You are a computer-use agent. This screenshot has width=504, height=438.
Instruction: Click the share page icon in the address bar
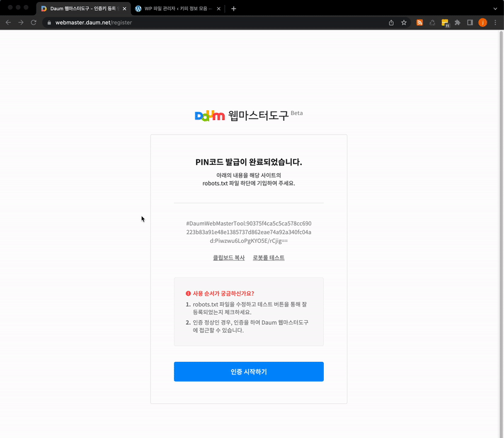[x=391, y=23]
